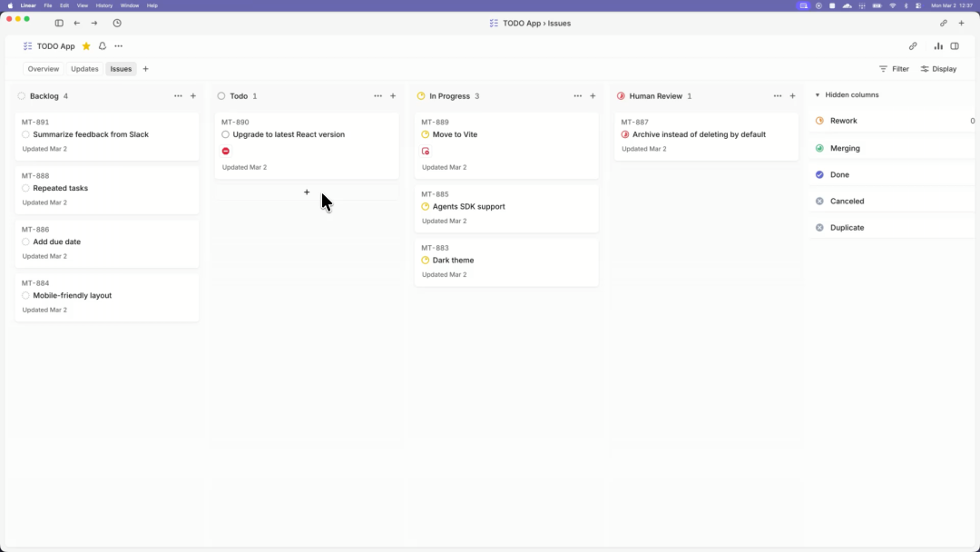
Task: Open the Archive instead of deleting by default card
Action: 699,134
